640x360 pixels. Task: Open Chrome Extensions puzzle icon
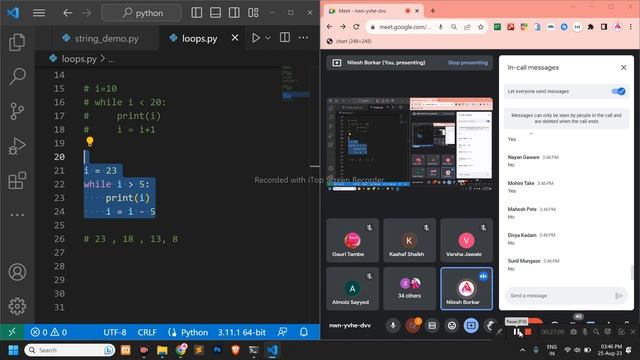click(591, 27)
